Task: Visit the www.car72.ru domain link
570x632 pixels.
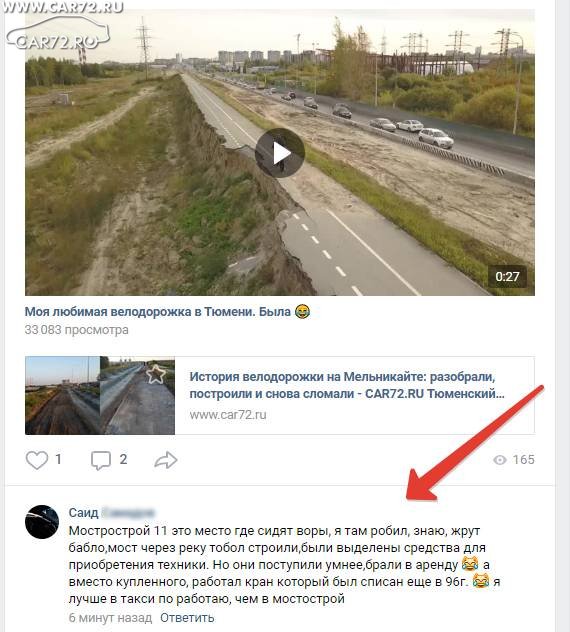Action: point(228,415)
